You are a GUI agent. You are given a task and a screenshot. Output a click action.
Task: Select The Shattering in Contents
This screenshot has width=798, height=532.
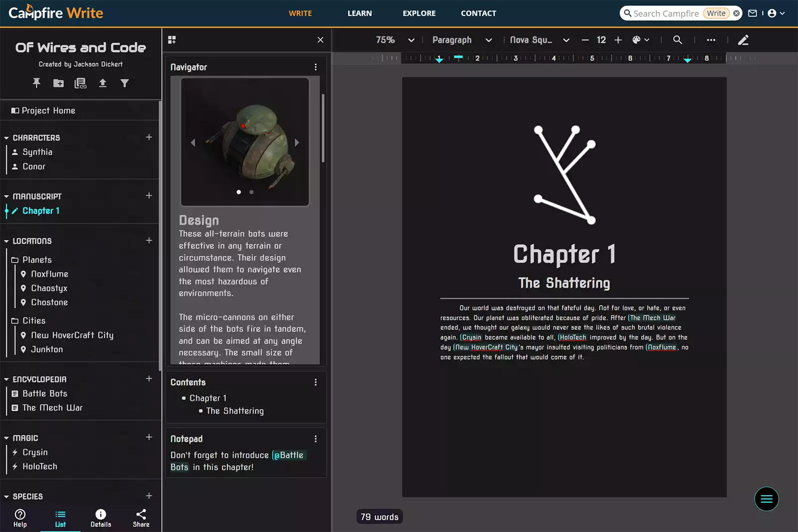pyautogui.click(x=234, y=411)
